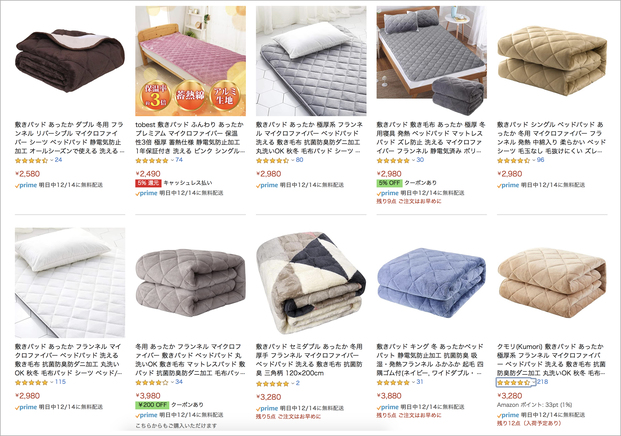Open the 218 reviews count link

[542, 382]
